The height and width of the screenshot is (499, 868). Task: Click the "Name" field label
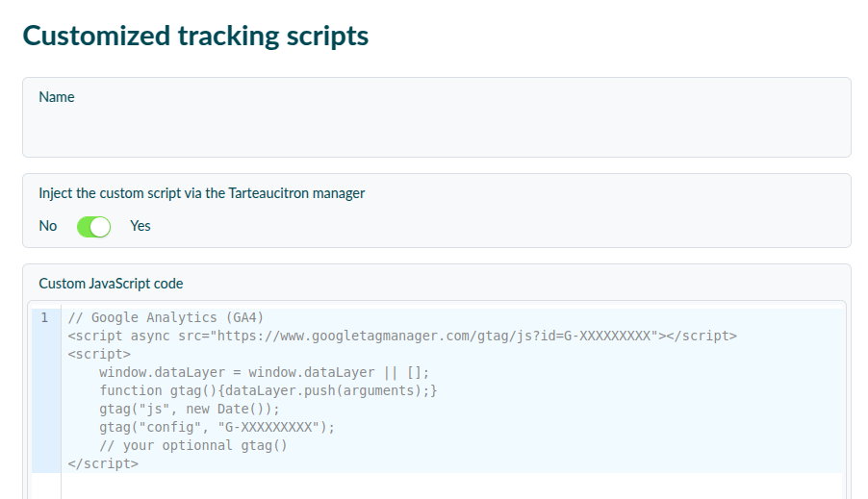pyautogui.click(x=57, y=97)
